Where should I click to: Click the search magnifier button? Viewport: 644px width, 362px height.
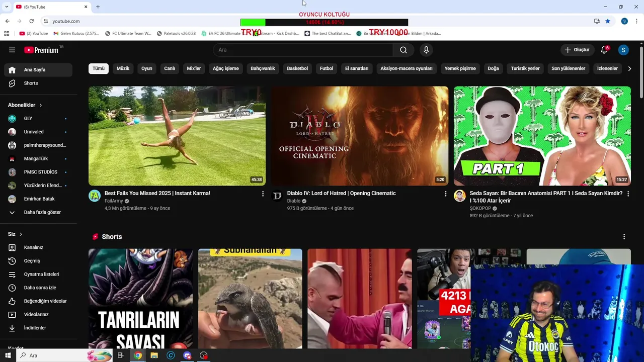click(x=404, y=50)
